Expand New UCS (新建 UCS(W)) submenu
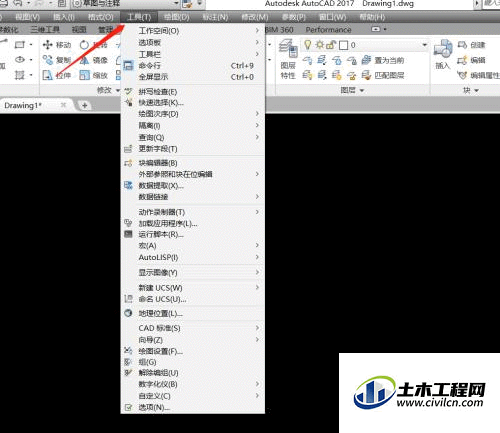Viewport: 500px width, 433px height. click(193, 288)
